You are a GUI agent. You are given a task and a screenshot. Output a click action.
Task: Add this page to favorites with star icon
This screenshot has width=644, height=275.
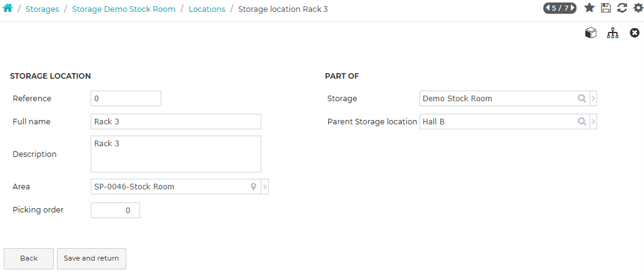pyautogui.click(x=590, y=7)
